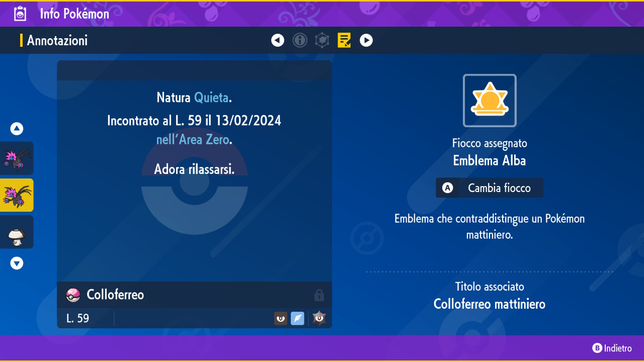Click the Adora rilassarsi text
The image size is (644, 362).
click(x=194, y=169)
